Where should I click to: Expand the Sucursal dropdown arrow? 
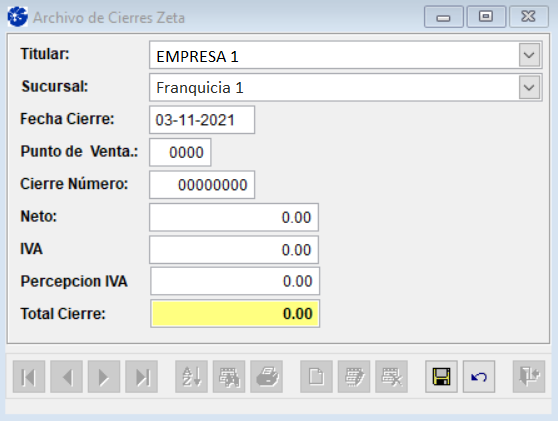click(x=529, y=88)
